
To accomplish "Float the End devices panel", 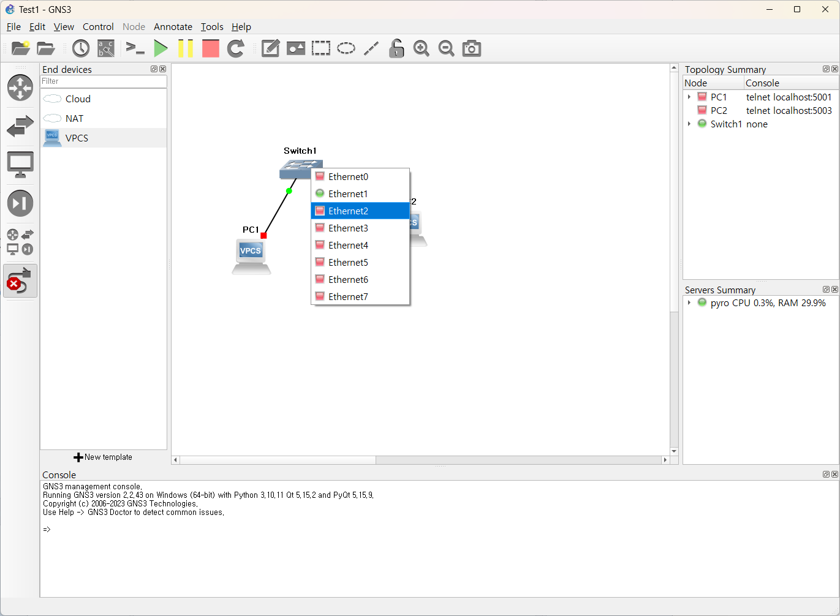I will 154,69.
